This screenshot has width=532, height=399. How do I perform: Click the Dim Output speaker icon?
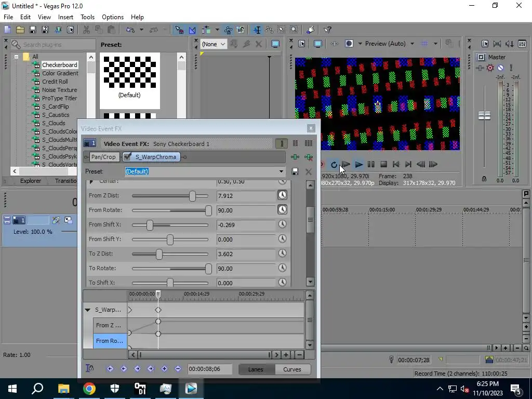[510, 44]
